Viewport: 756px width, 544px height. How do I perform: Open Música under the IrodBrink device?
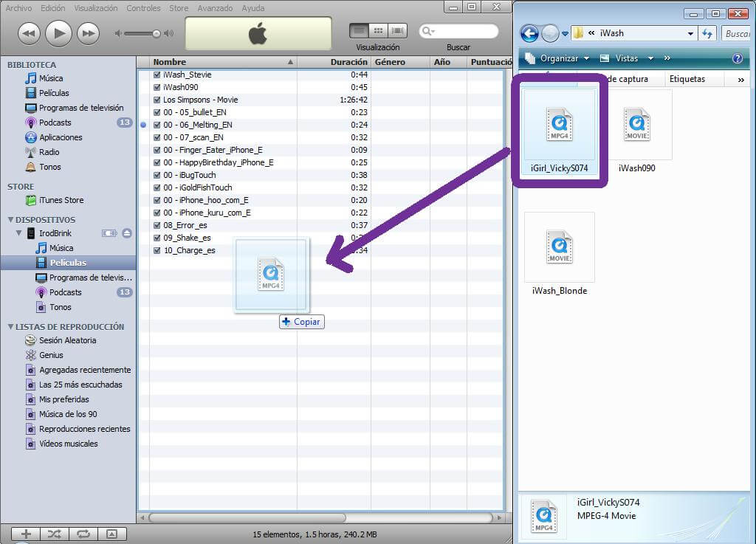point(61,248)
